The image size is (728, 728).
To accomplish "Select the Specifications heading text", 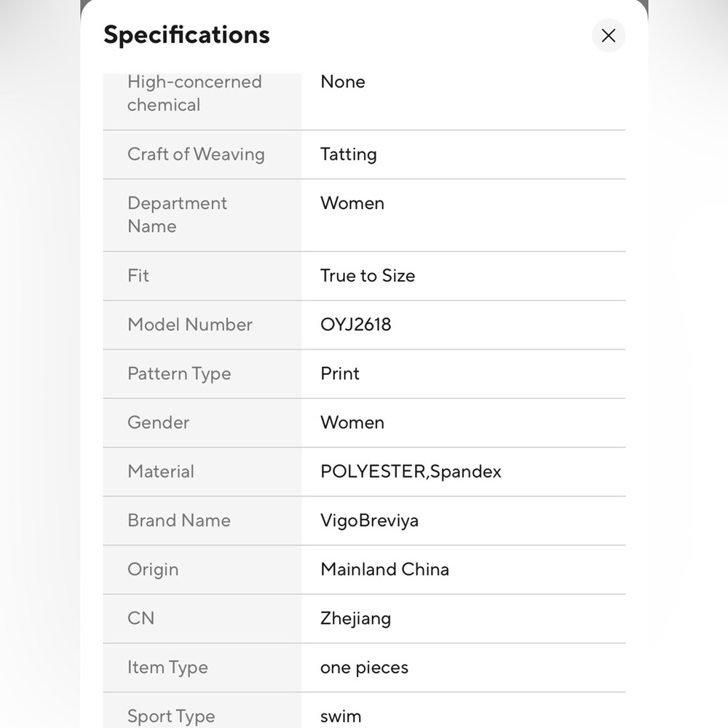I will click(x=186, y=35).
